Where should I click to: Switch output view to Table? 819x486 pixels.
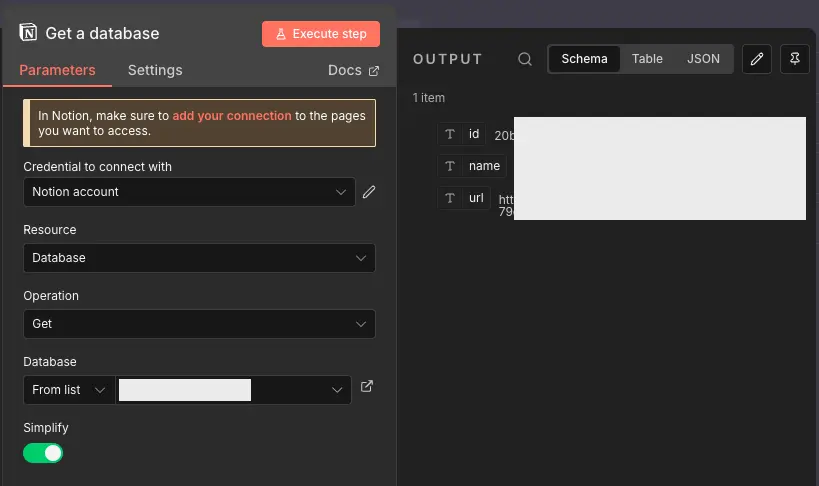coord(647,59)
